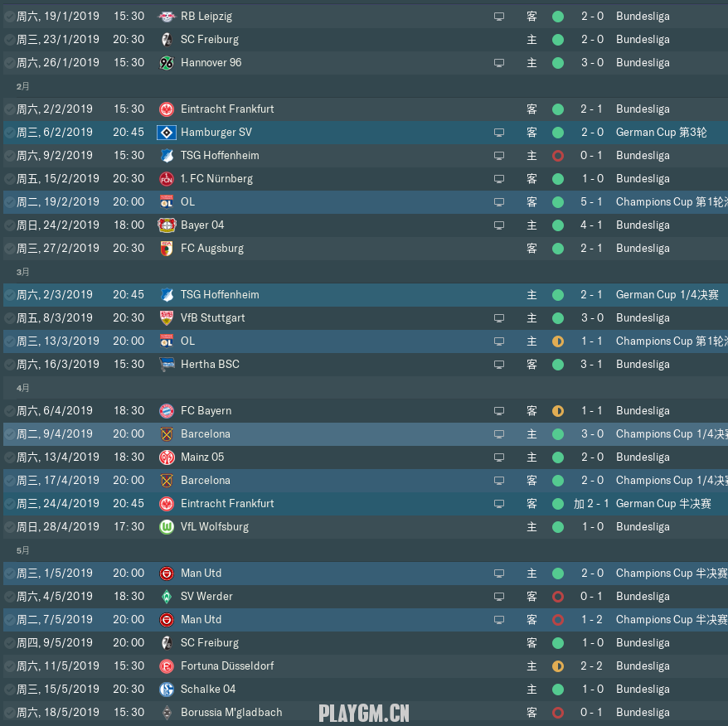Collapse the 2月 month header

click(x=22, y=86)
